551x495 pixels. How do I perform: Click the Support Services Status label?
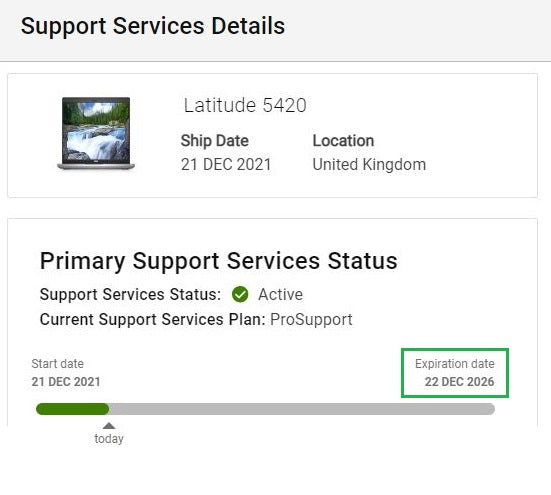point(130,294)
